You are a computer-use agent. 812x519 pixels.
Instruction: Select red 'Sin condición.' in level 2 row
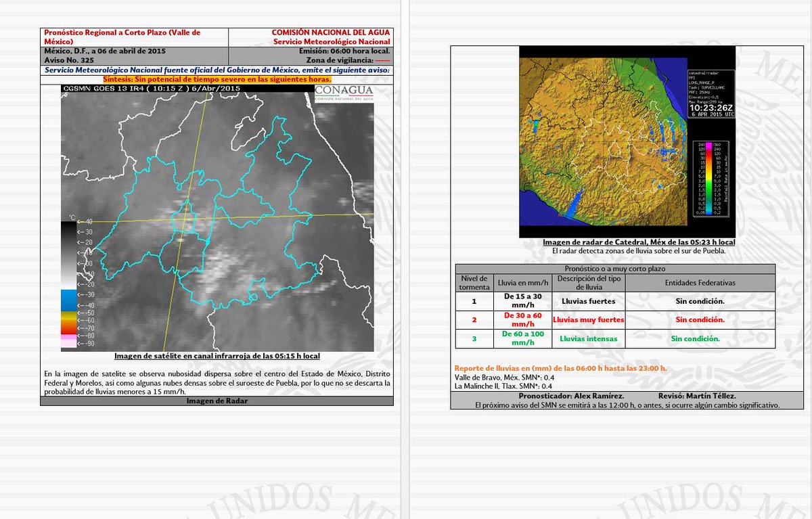pos(700,319)
